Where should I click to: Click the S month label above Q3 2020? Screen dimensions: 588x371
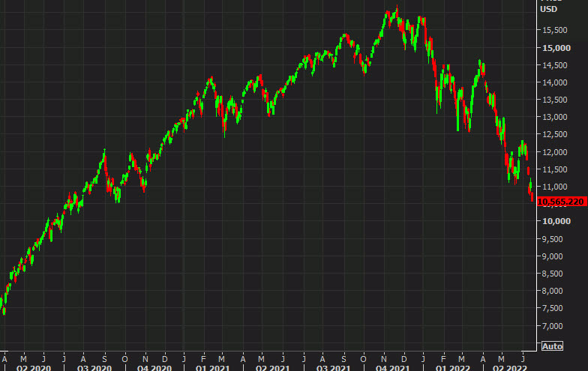click(105, 359)
